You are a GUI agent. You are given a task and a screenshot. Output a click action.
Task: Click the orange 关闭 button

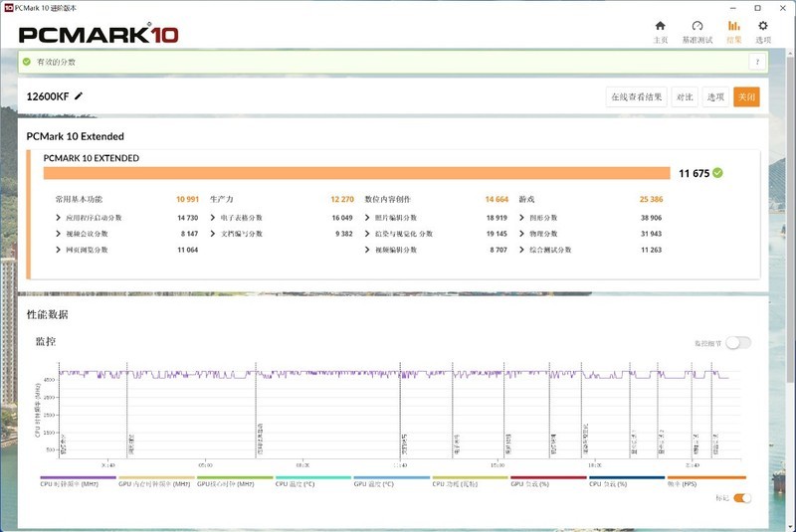click(x=746, y=96)
